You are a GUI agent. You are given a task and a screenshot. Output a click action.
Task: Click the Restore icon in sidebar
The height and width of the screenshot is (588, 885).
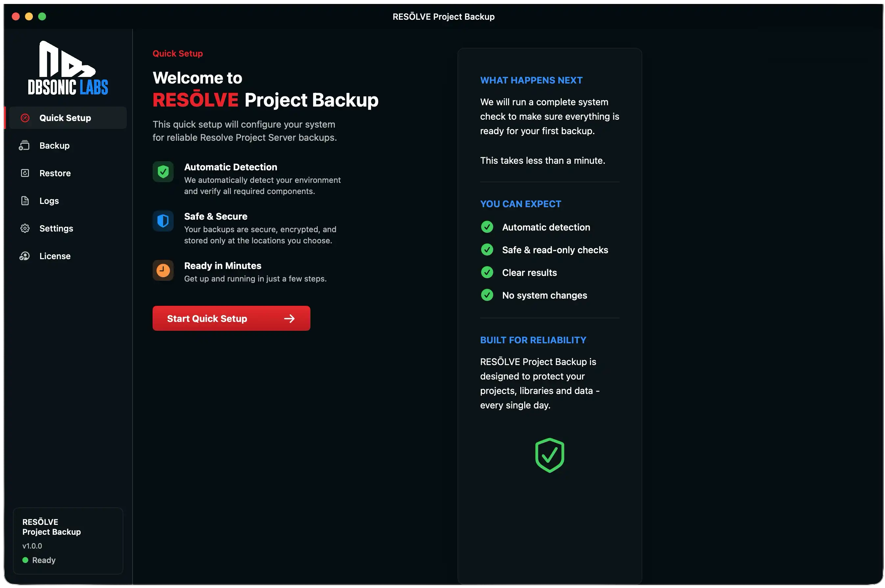pyautogui.click(x=25, y=173)
